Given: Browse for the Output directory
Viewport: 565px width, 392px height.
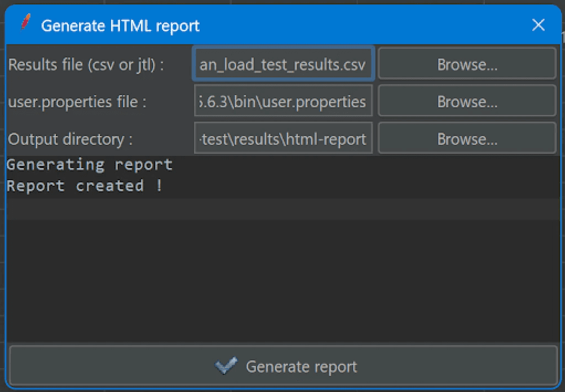Looking at the screenshot, I should point(467,138).
